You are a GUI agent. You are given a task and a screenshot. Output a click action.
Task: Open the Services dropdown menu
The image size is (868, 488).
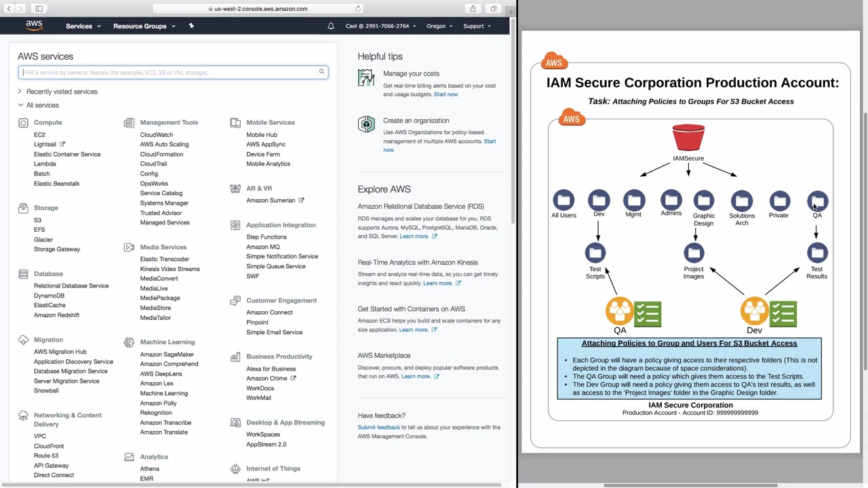(83, 26)
